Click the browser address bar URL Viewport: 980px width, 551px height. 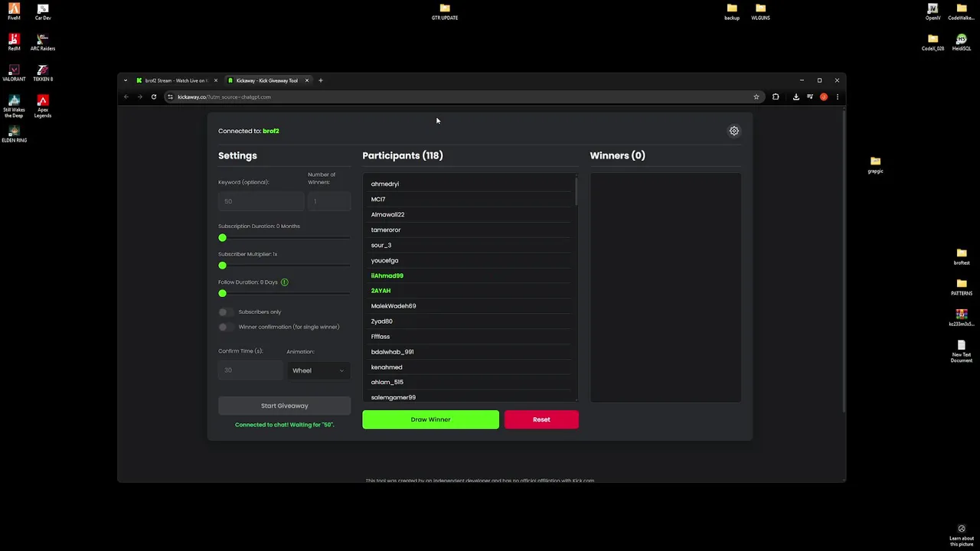[x=224, y=97]
